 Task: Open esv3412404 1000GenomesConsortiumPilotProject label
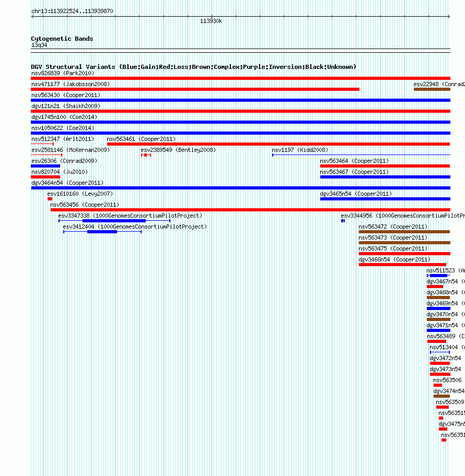[135, 226]
